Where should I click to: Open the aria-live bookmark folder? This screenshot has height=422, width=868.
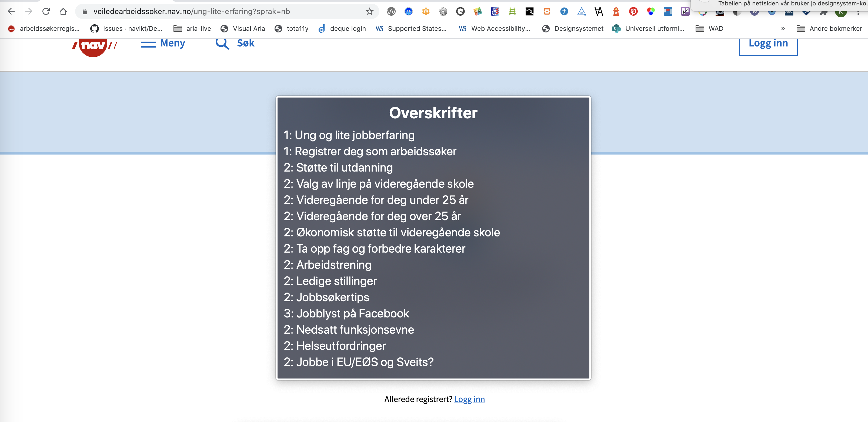(192, 29)
